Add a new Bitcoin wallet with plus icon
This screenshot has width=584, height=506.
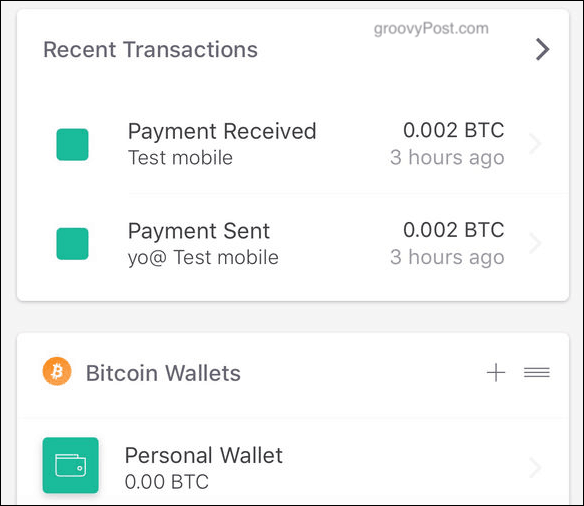(x=496, y=372)
